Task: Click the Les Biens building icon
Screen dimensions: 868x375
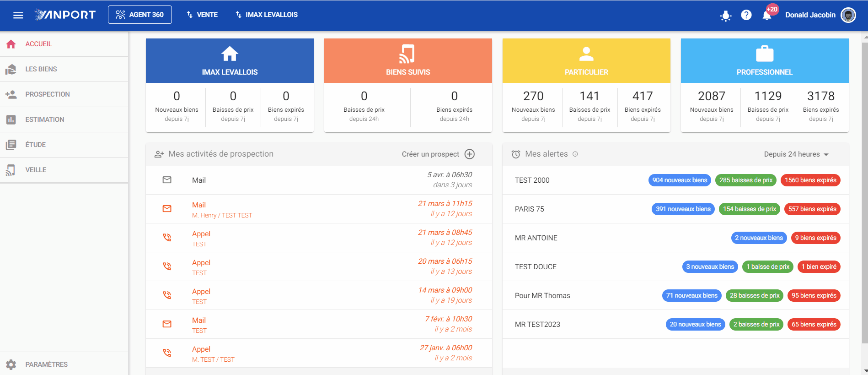Action: click(11, 69)
